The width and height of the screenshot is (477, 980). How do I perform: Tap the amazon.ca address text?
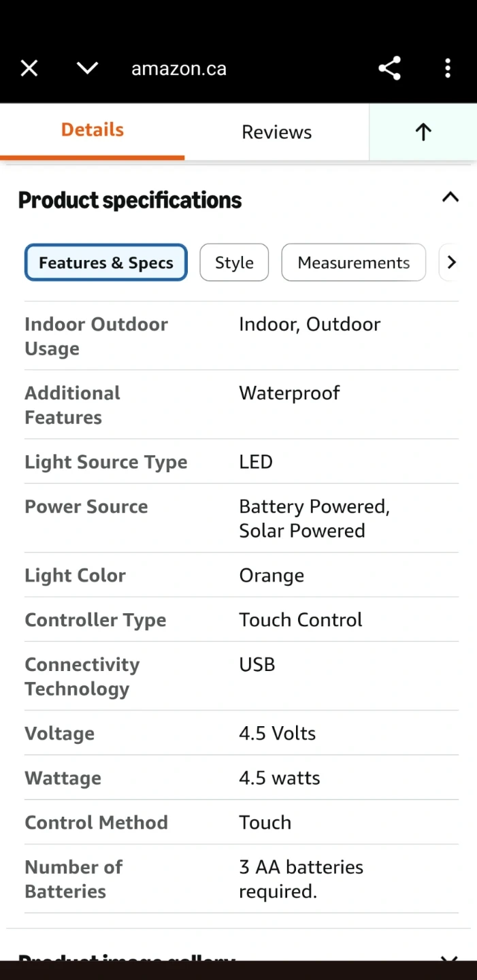coord(178,69)
